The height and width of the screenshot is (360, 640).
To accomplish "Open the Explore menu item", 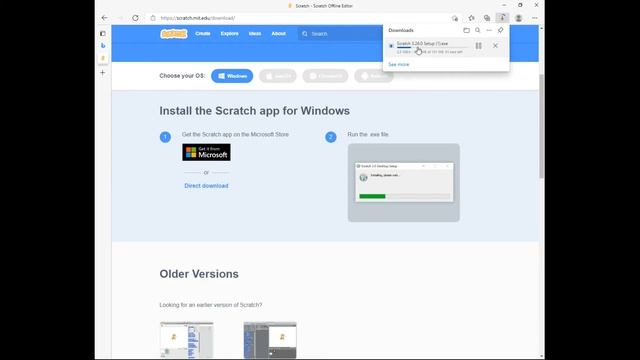I will 229,33.
